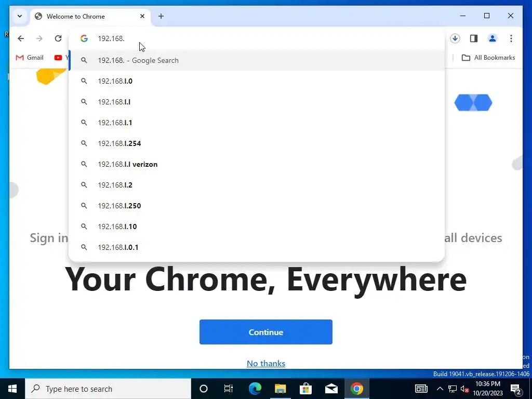Open Cortana circle icon in taskbar

point(203,389)
